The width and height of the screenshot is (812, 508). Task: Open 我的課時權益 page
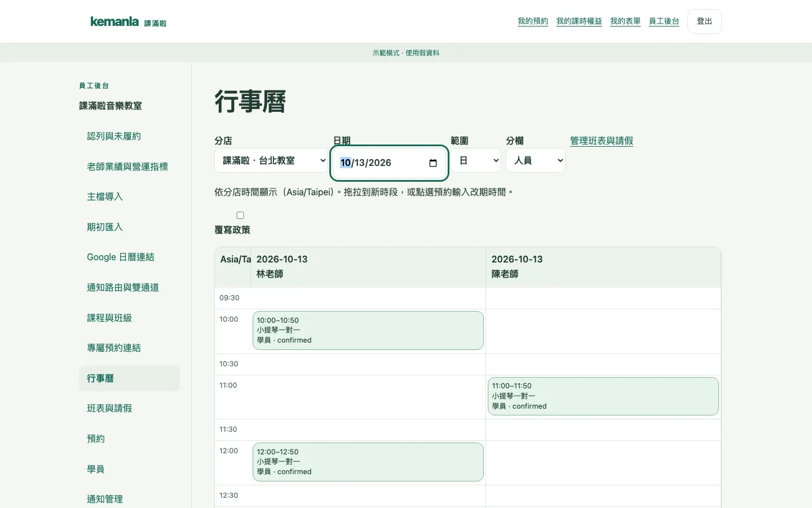[x=579, y=21]
